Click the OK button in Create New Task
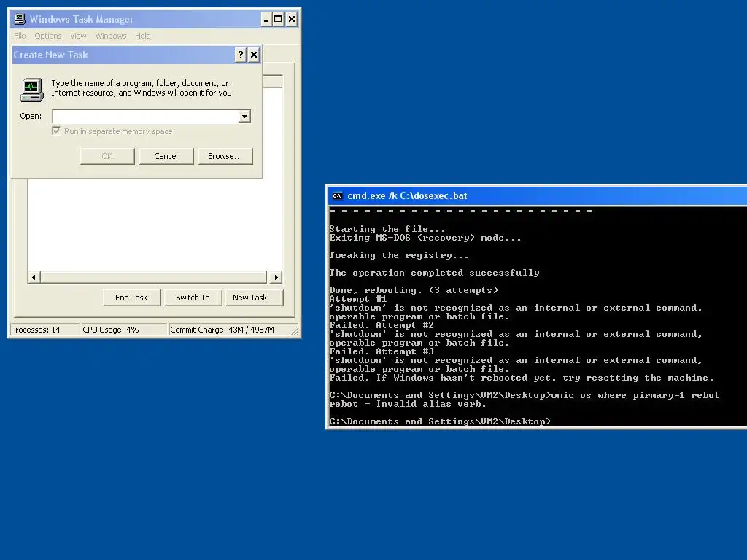The height and width of the screenshot is (560, 747). pyautogui.click(x=107, y=156)
